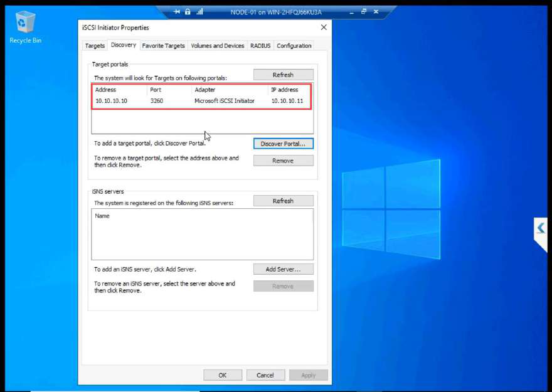552x392 pixels.
Task: Cancel the iSCSI Initiator Properties dialog
Action: [x=265, y=375]
